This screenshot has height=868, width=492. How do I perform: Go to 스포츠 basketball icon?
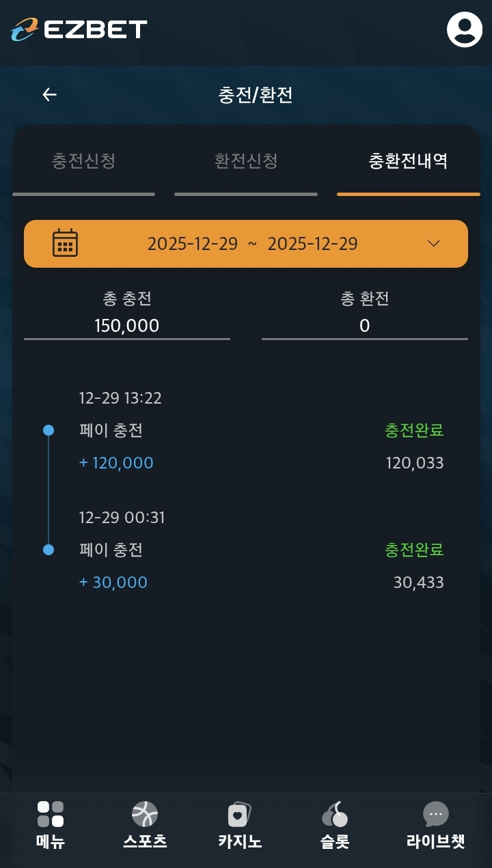(145, 814)
